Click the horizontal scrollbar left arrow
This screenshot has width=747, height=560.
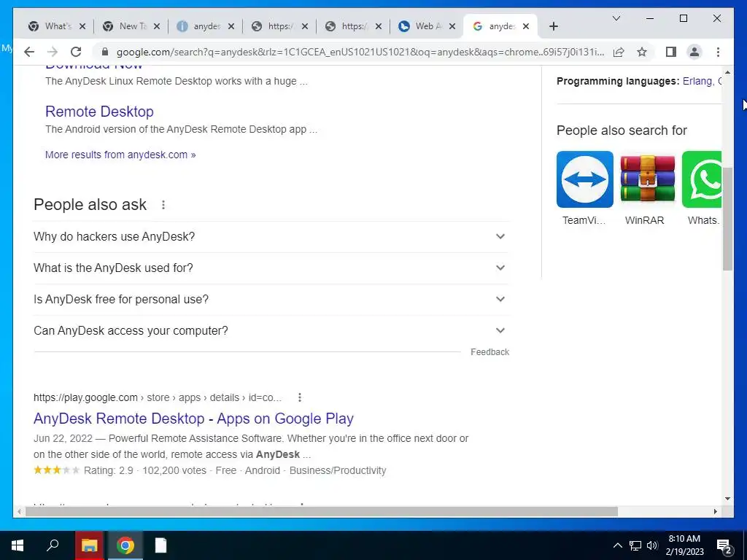point(18,511)
